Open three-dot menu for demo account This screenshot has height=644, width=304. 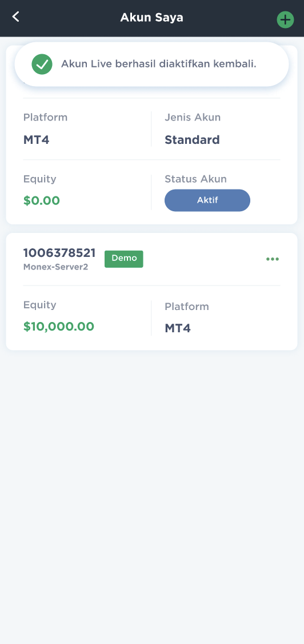point(273,259)
